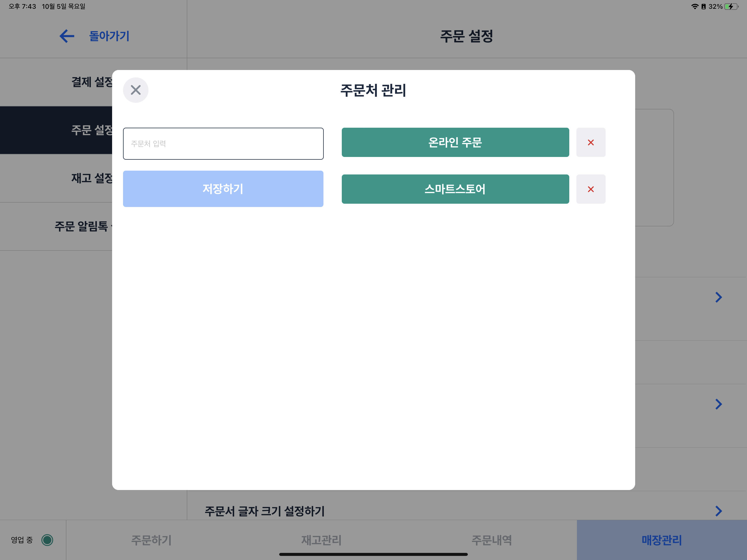The width and height of the screenshot is (747, 560).
Task: Toggle the 영업 중 status indicator
Action: [x=47, y=540]
